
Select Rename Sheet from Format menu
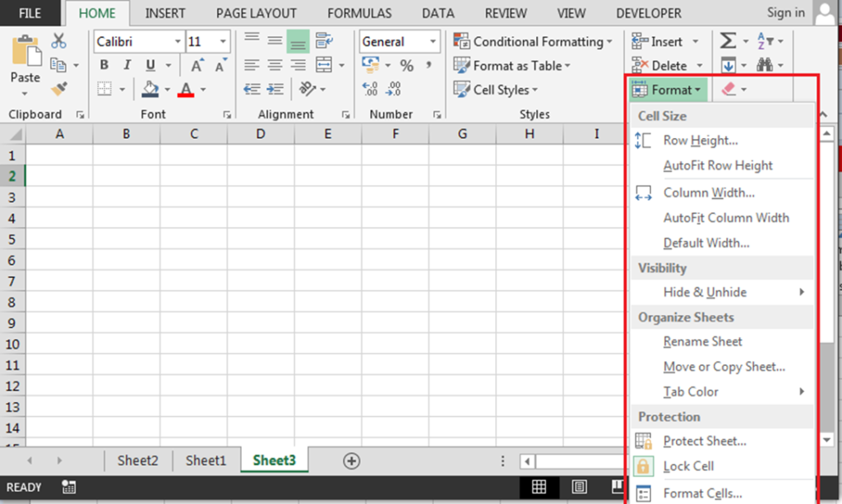coord(702,341)
